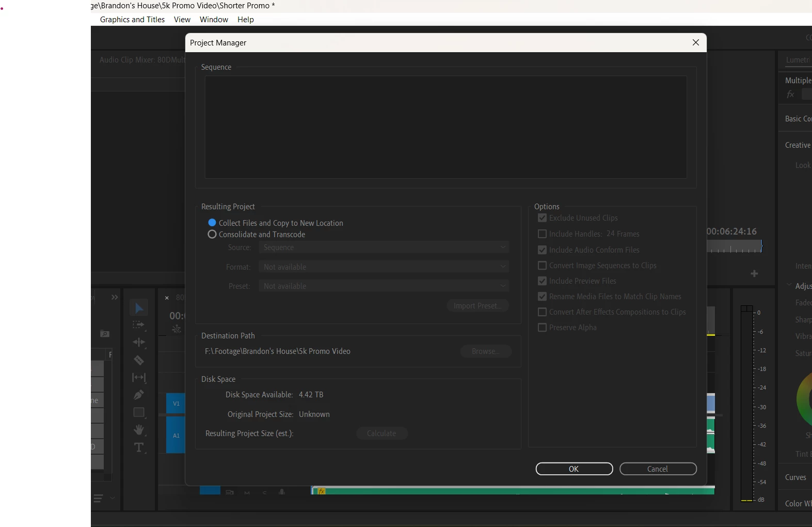Confirm with the OK button
This screenshot has width=812, height=527.
[x=574, y=469]
